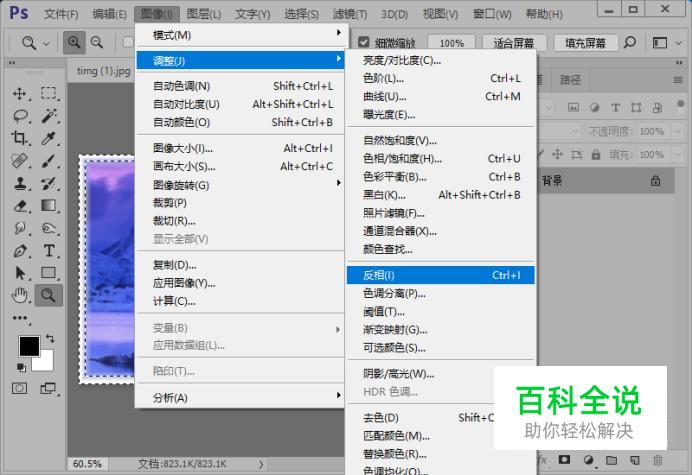
Task: Click the create new layer icon
Action: click(635, 460)
